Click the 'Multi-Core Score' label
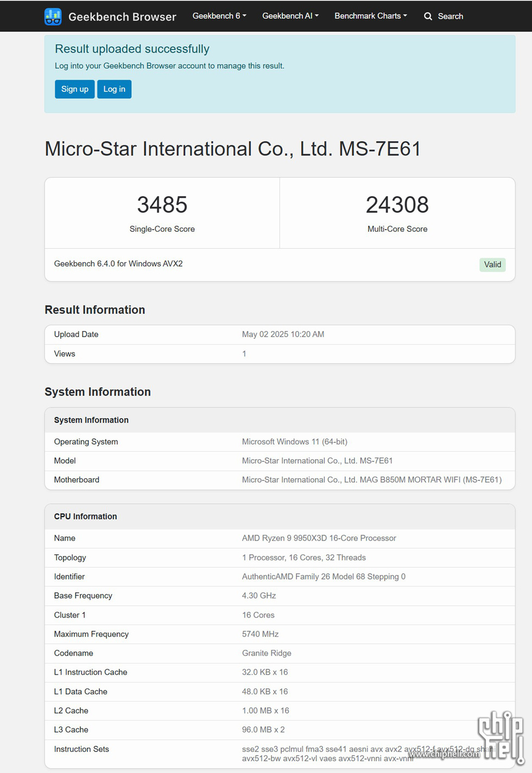The width and height of the screenshot is (532, 773). [397, 229]
